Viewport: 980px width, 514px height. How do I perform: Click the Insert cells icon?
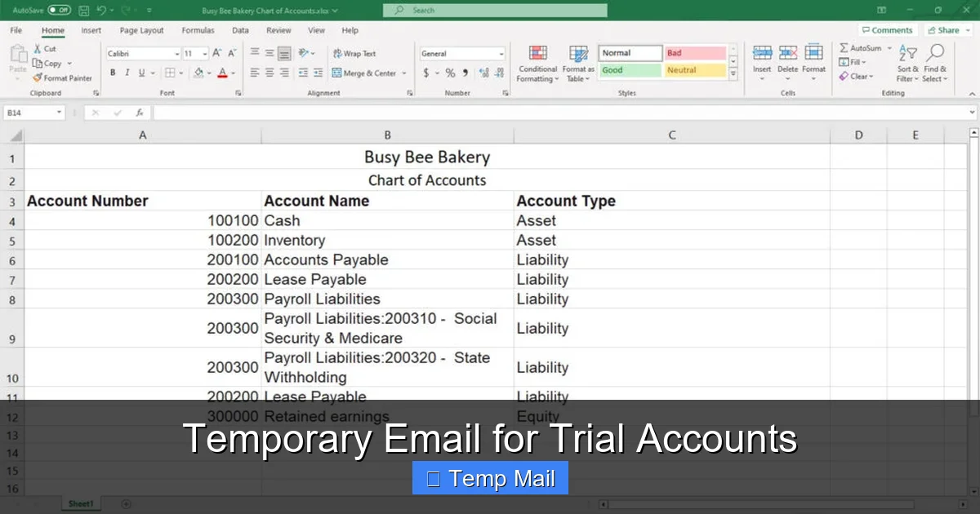[762, 53]
